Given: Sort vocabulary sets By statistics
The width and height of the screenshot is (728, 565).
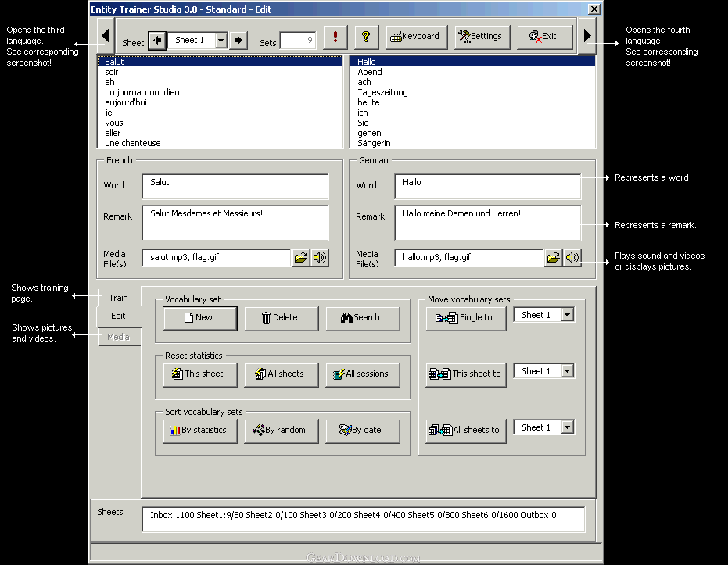Looking at the screenshot, I should [x=200, y=431].
